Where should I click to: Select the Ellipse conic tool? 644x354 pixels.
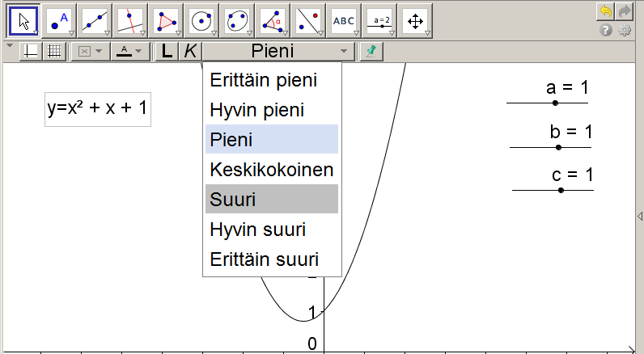[237, 20]
